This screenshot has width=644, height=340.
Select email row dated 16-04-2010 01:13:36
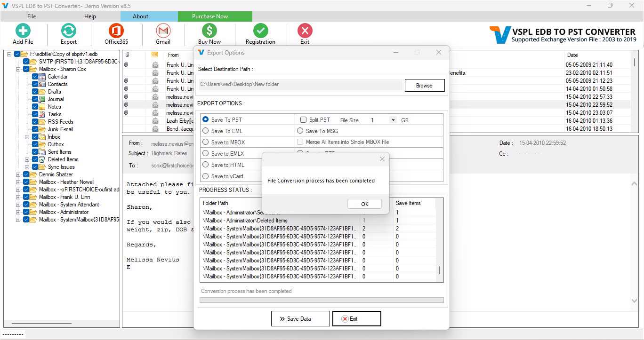click(x=376, y=121)
